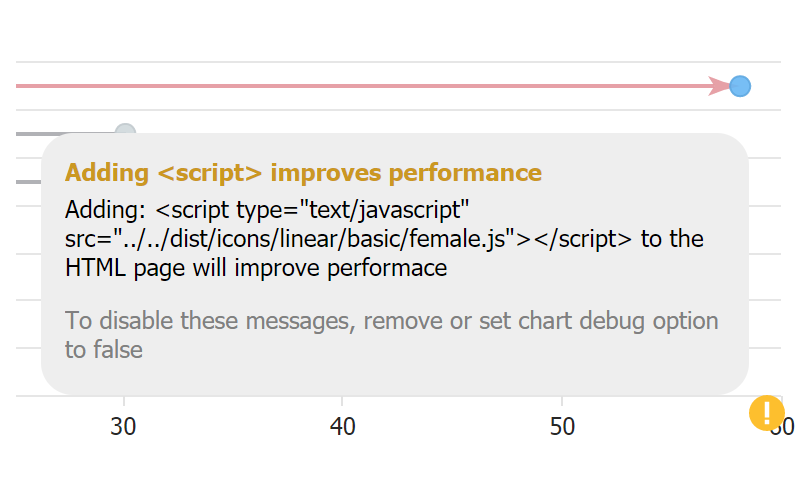Click the x-axis label 50

coord(562,426)
